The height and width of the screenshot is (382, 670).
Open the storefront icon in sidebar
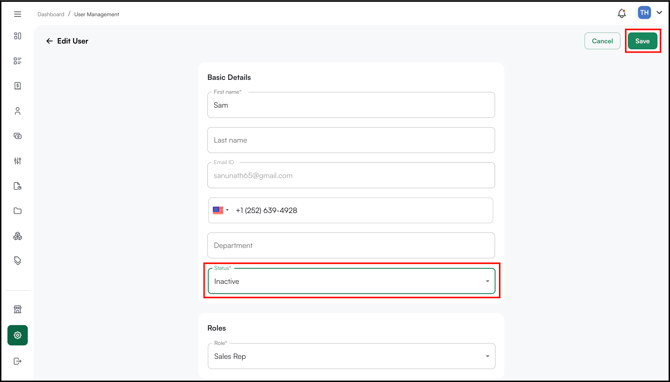point(18,309)
